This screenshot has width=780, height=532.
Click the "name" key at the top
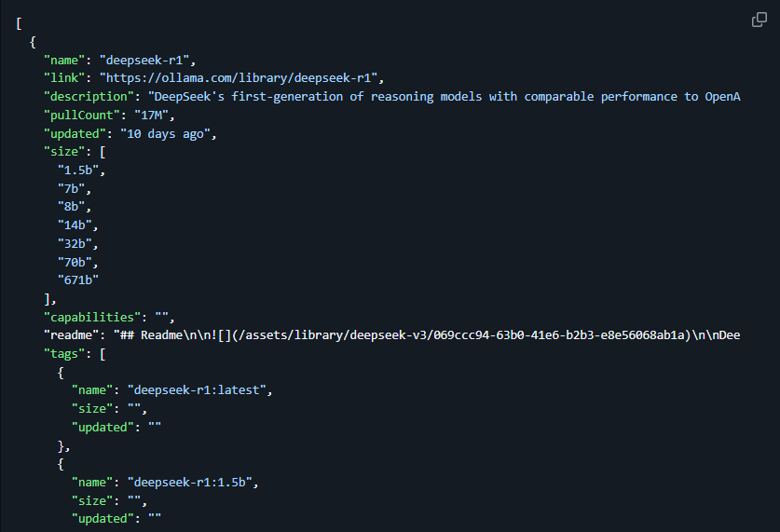click(x=64, y=61)
